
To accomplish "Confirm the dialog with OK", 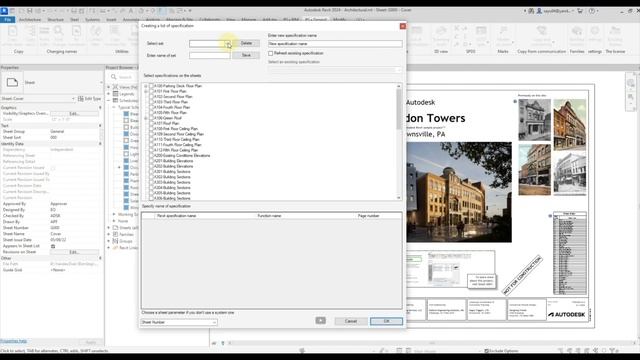I will [386, 321].
